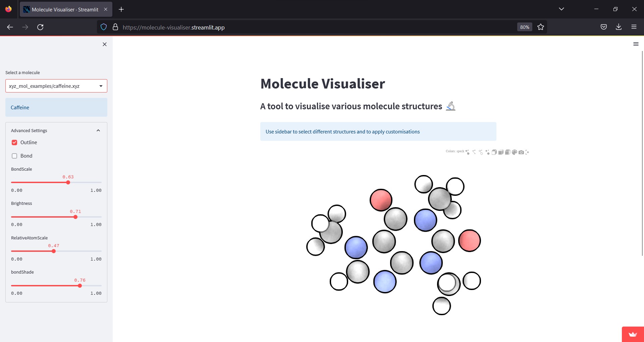The image size is (644, 342).
Task: Select the ball-and-stick preset icon
Action: pos(468,152)
